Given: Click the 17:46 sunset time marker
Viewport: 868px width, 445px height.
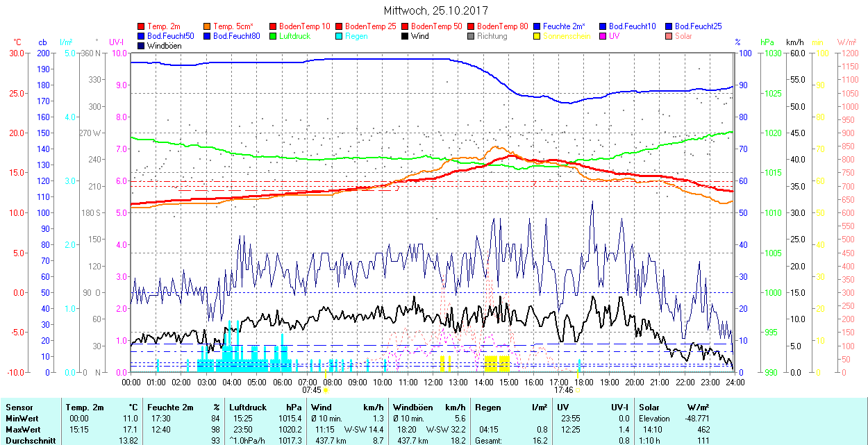Looking at the screenshot, I should tap(563, 390).
